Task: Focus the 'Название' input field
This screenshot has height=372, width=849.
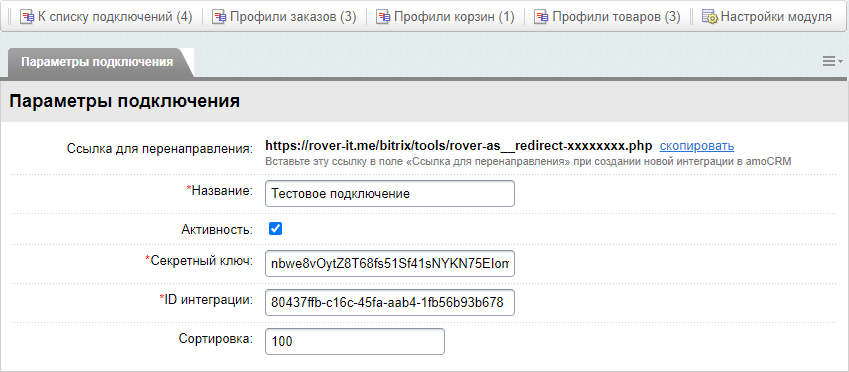Action: [x=390, y=193]
